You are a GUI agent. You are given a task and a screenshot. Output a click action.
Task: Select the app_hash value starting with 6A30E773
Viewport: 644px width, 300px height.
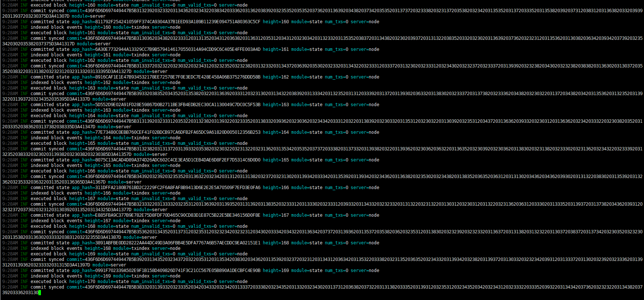(x=178, y=49)
